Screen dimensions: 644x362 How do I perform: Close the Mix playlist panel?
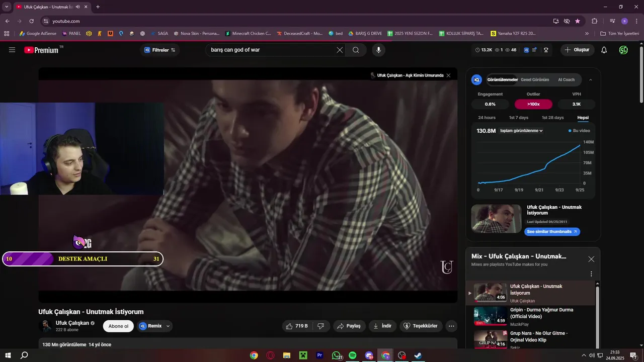pyautogui.click(x=591, y=259)
